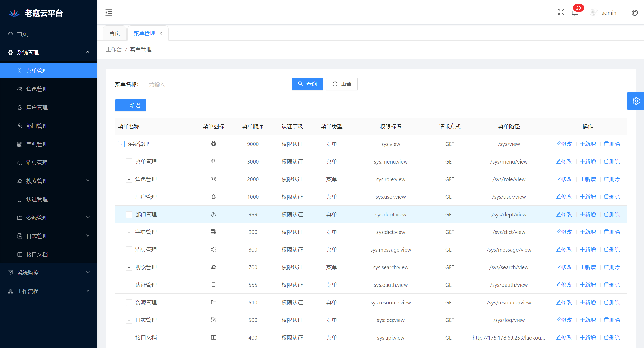Switch to the 首页 tab
Screen dimensions: 644x348
(x=115, y=33)
